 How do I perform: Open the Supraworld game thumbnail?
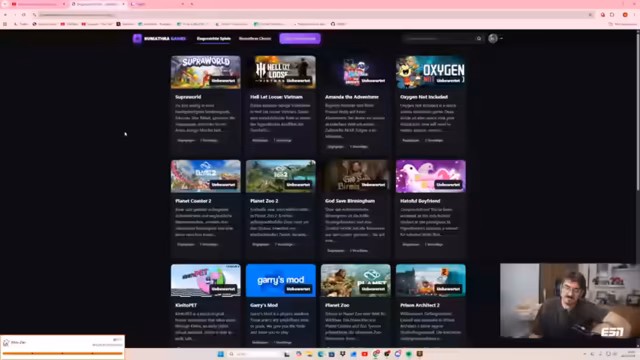coord(206,72)
